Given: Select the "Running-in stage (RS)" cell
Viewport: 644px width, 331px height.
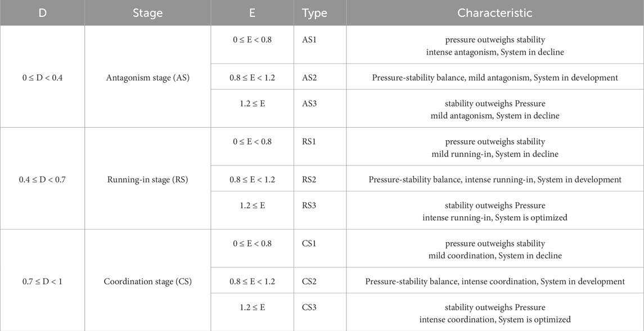Looking at the screenshot, I should pyautogui.click(x=147, y=180).
